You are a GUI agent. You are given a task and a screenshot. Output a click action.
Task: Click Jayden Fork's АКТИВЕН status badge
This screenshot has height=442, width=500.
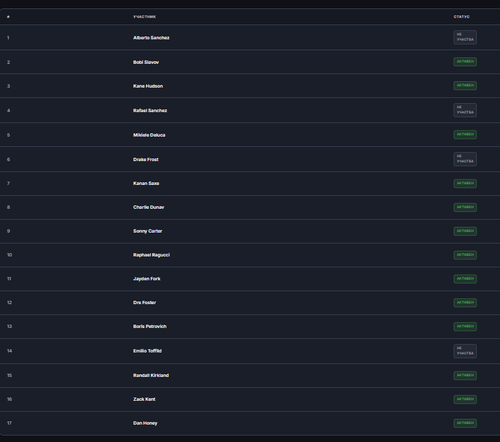465,279
